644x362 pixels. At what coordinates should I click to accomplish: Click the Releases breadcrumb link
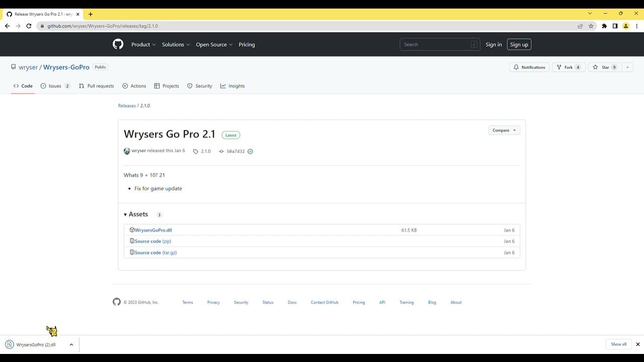coord(127,106)
